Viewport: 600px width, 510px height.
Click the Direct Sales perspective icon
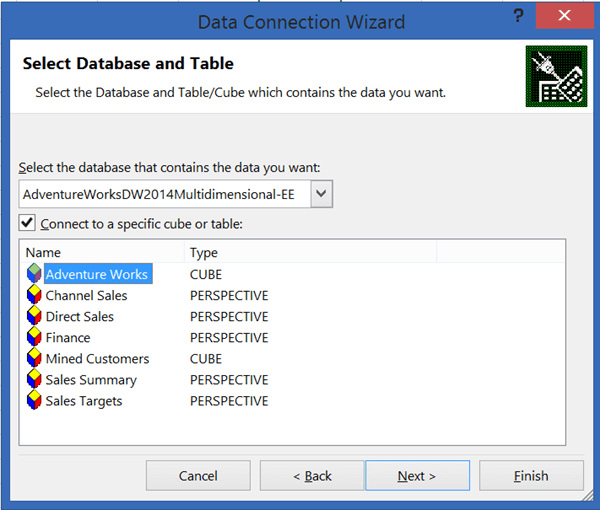(34, 316)
